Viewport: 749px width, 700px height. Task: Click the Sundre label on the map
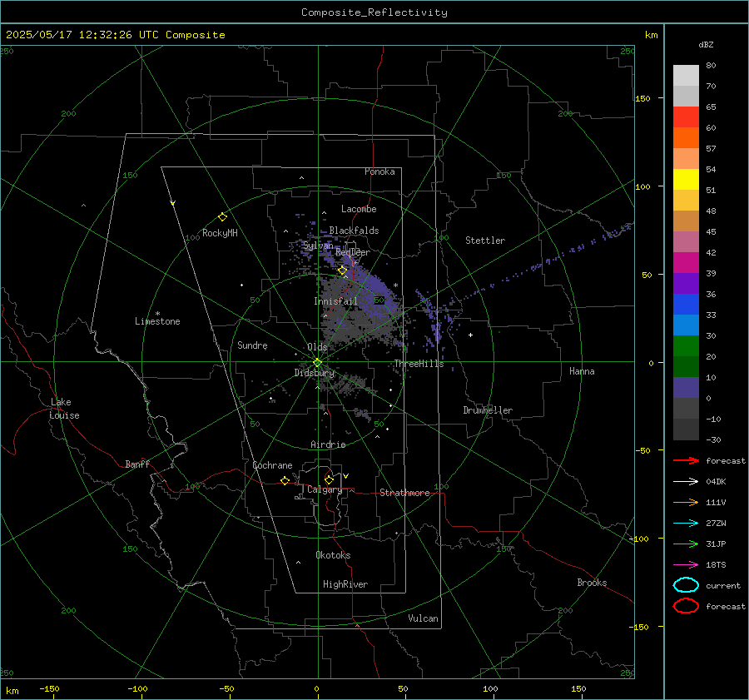click(x=252, y=345)
